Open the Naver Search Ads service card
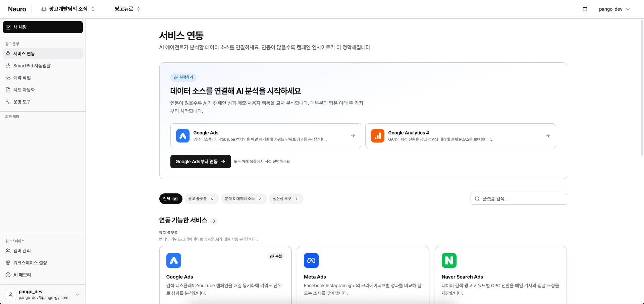This screenshot has height=304, width=644. click(x=501, y=275)
